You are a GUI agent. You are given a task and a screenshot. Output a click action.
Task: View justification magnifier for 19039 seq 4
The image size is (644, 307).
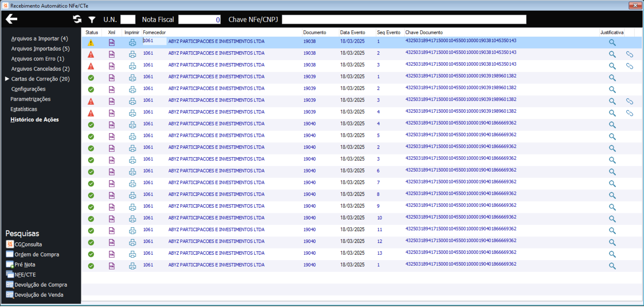[612, 113]
